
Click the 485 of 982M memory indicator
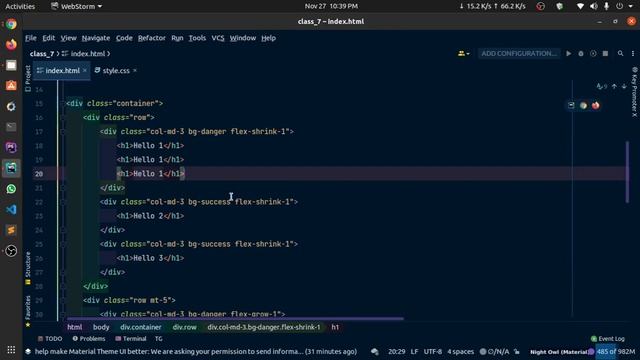point(616,351)
